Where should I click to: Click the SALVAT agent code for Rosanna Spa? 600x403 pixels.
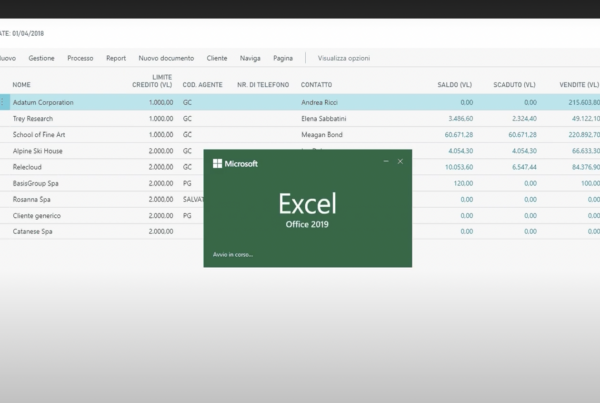[x=193, y=199]
